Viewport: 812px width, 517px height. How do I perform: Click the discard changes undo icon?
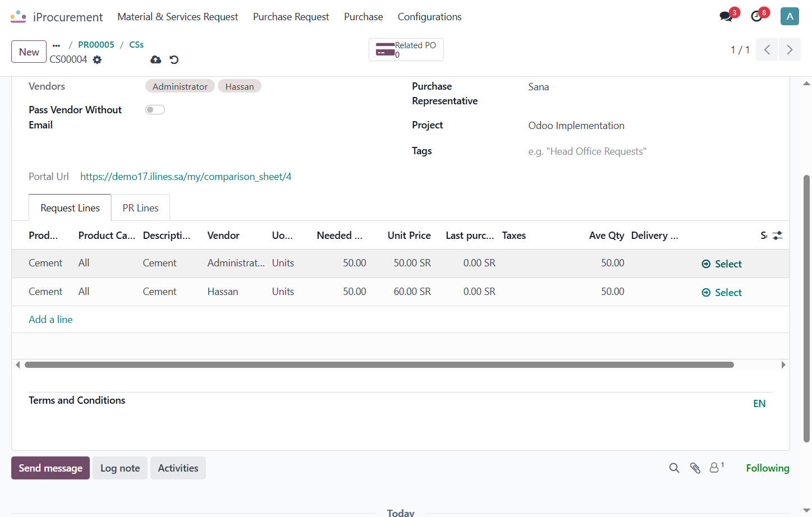click(x=174, y=59)
